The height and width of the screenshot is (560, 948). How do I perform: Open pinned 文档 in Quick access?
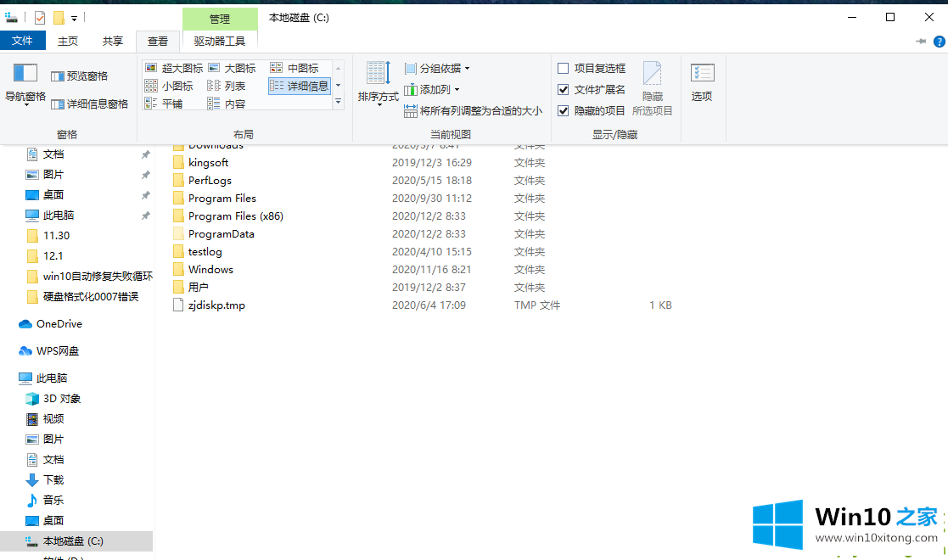point(53,154)
